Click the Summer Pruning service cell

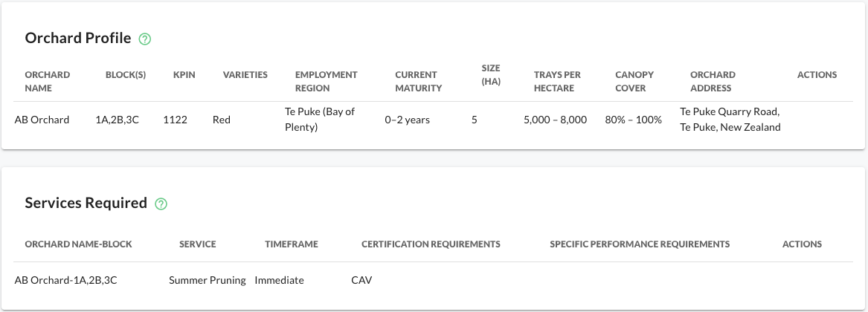coord(208,281)
